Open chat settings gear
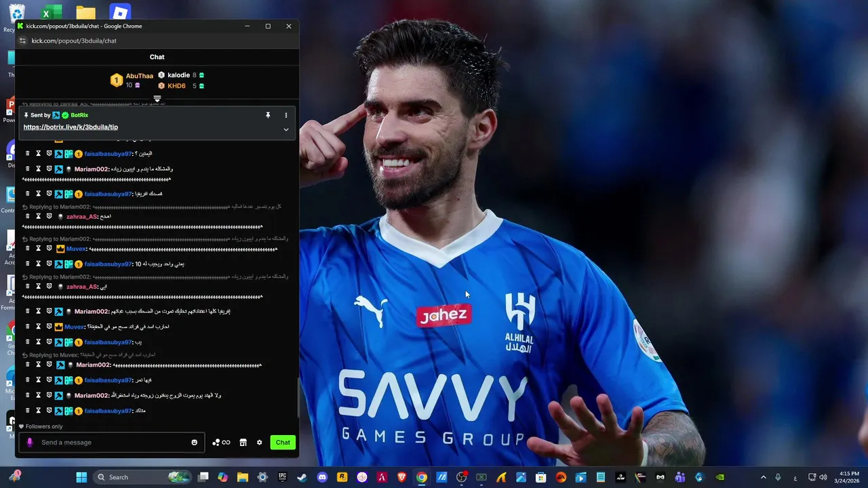868x488 pixels. pyautogui.click(x=259, y=443)
